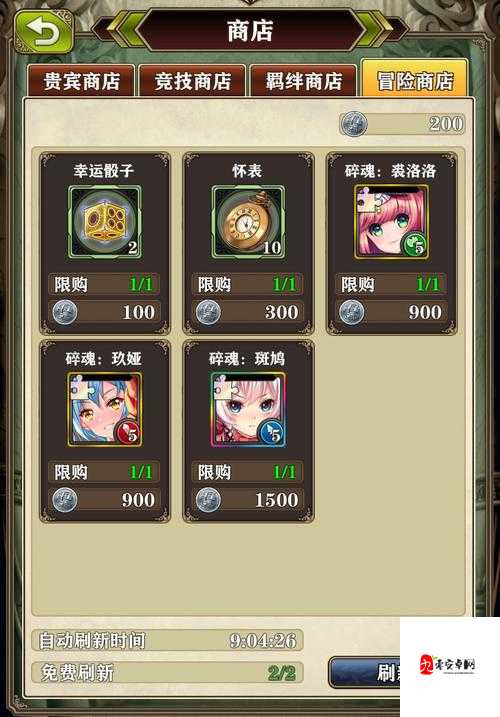The height and width of the screenshot is (717, 500).
Task: Choose the 碎魂：裘洛洛 pink-haired character portrait
Action: pyautogui.click(x=391, y=222)
